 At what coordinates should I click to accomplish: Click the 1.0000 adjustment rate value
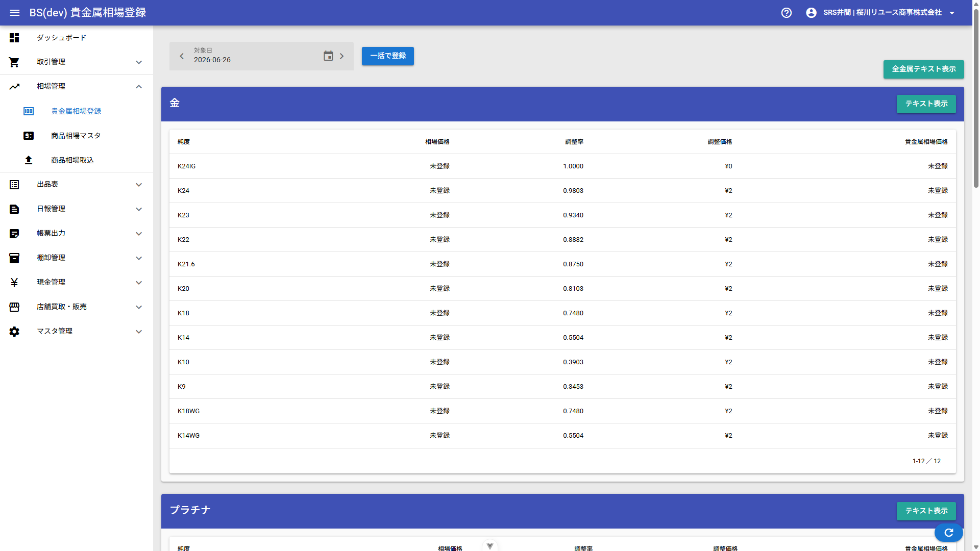tap(573, 166)
